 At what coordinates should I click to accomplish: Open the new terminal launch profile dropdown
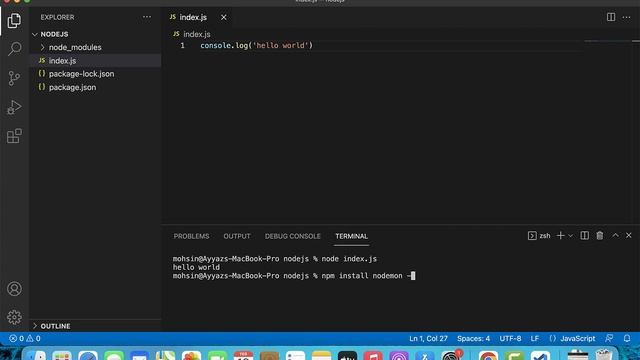(571, 236)
